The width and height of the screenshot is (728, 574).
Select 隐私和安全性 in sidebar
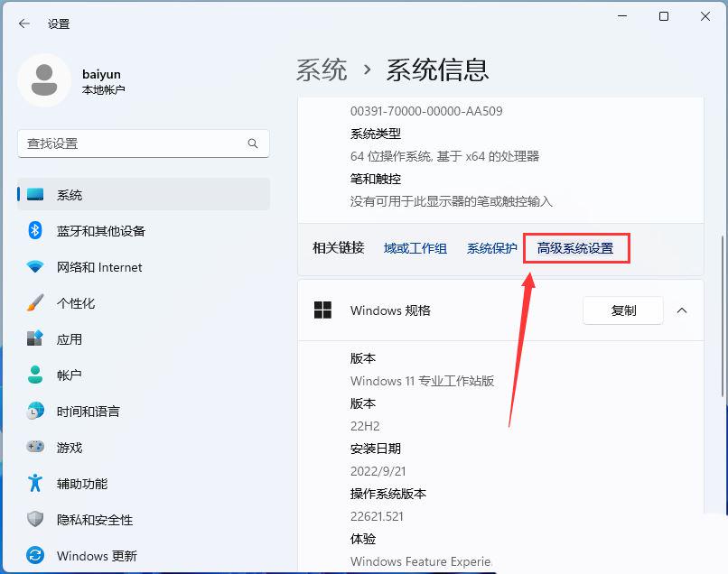[x=144, y=520]
